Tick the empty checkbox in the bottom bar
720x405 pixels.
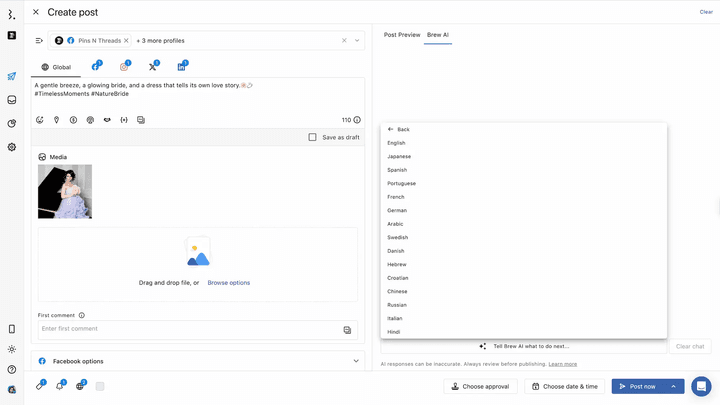[100, 386]
